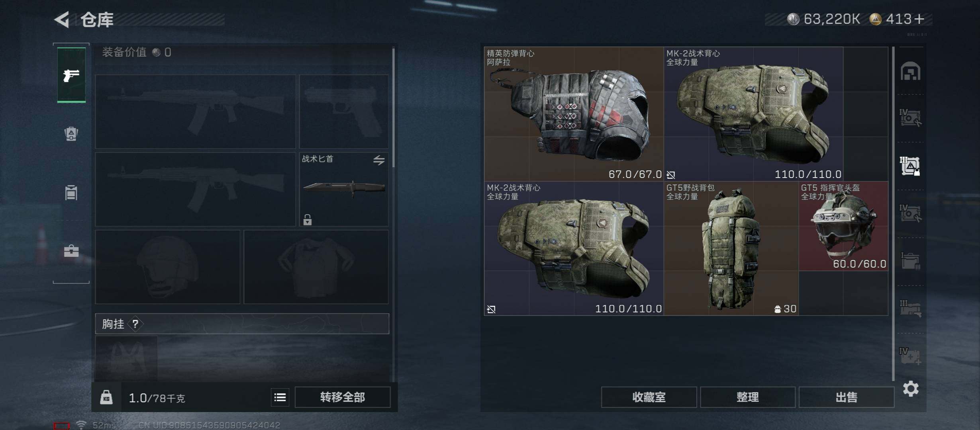Screen dimensions: 980x430
Task: Select the home warehouse icon at top right
Action: click(911, 71)
